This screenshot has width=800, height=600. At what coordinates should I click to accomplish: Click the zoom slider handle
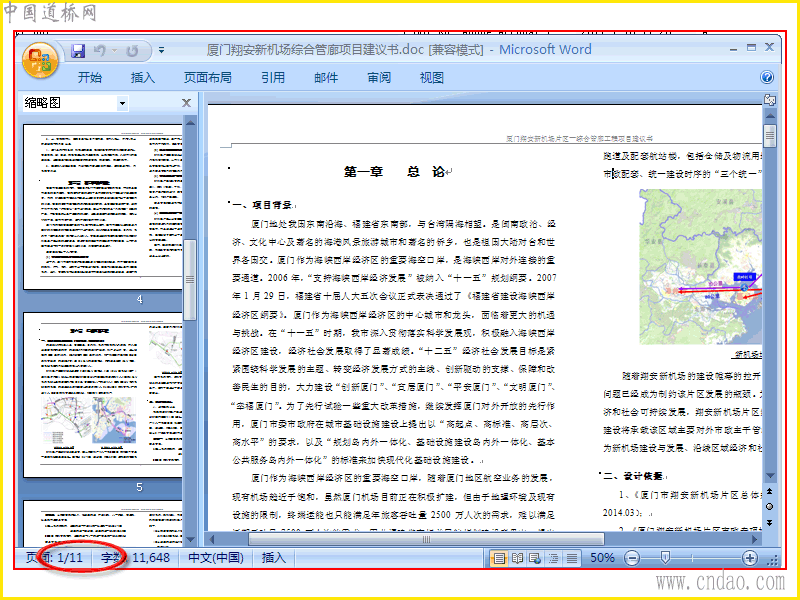665,558
